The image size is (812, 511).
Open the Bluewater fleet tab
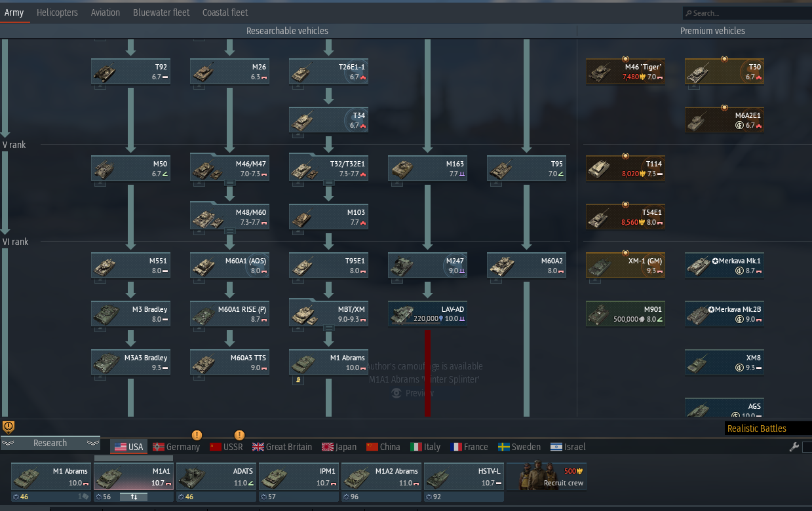pos(161,12)
